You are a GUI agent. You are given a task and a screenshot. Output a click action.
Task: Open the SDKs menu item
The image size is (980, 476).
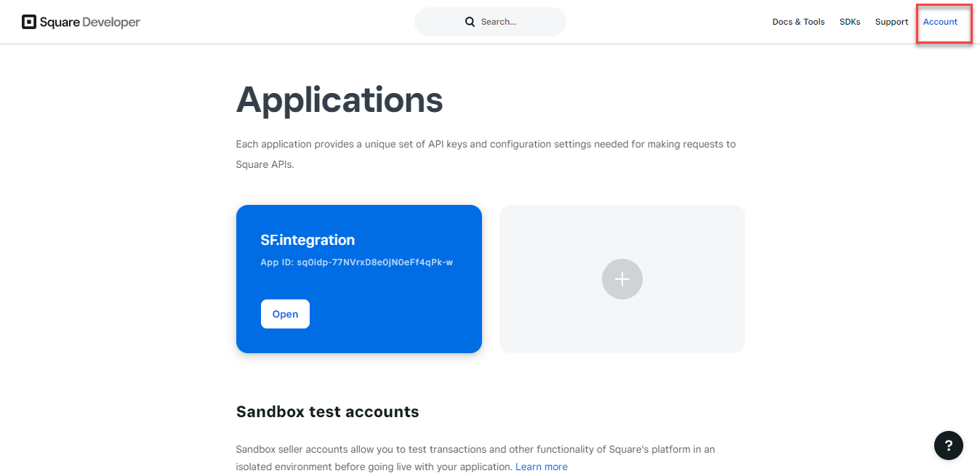pos(850,22)
